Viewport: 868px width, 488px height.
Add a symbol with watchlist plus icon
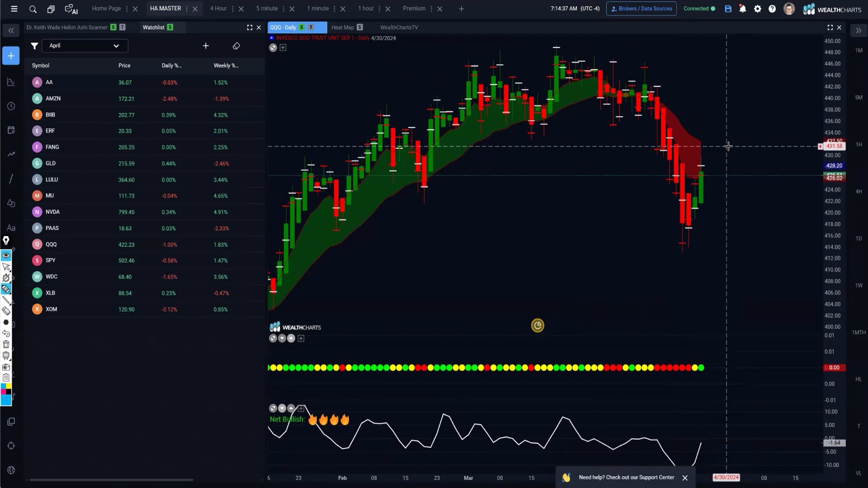coord(206,46)
